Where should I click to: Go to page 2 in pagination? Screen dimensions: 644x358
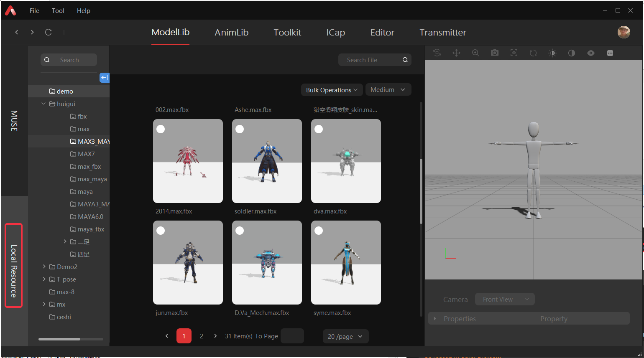[202, 336]
